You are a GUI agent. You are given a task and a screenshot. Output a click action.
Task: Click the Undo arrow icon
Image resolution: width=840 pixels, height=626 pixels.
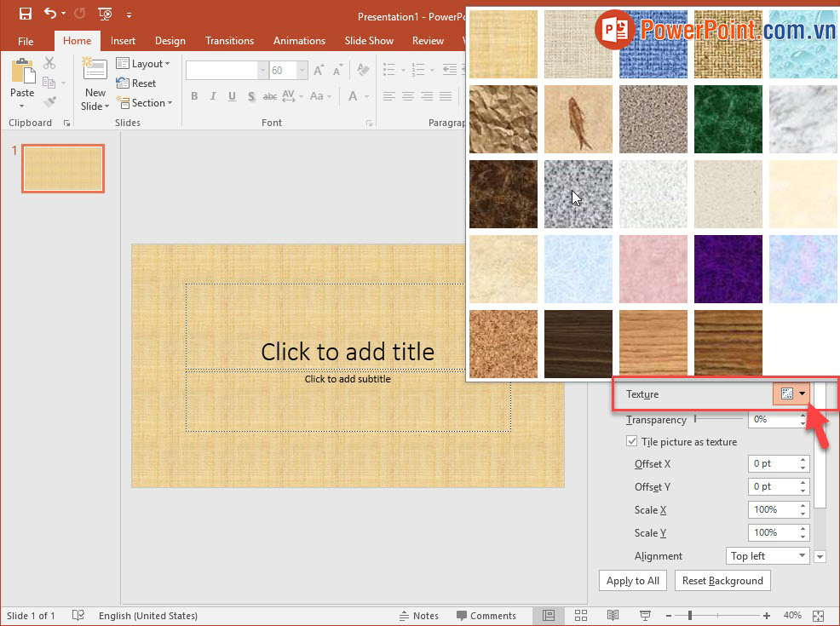point(50,14)
